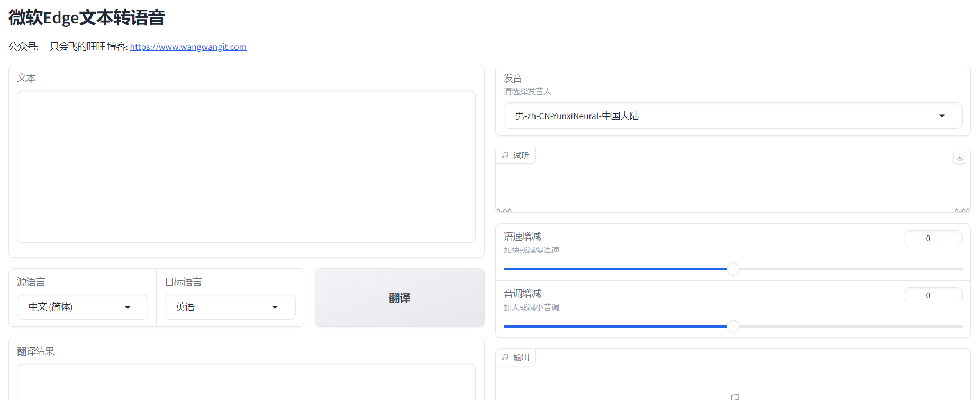980x400 pixels.
Task: Open the 目标语言 dropdown showing 英语
Action: click(x=230, y=307)
